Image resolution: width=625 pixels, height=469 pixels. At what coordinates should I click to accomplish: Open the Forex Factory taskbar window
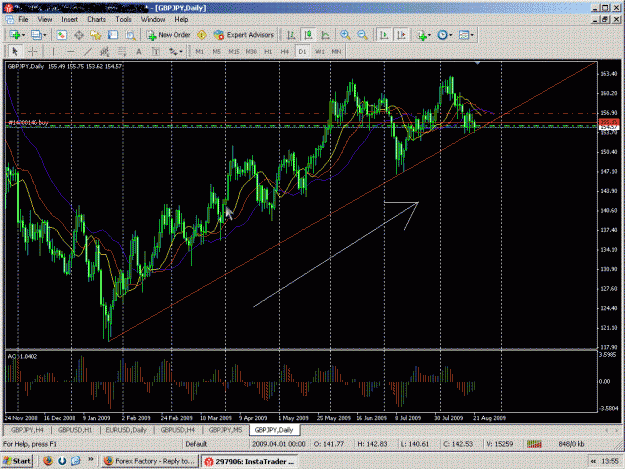(149, 461)
